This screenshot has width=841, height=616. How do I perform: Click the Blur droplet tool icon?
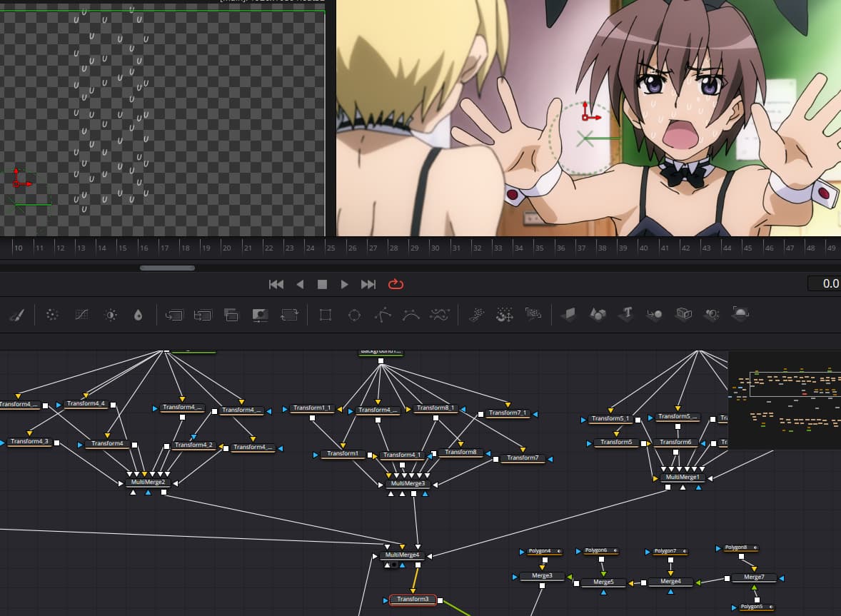138,315
